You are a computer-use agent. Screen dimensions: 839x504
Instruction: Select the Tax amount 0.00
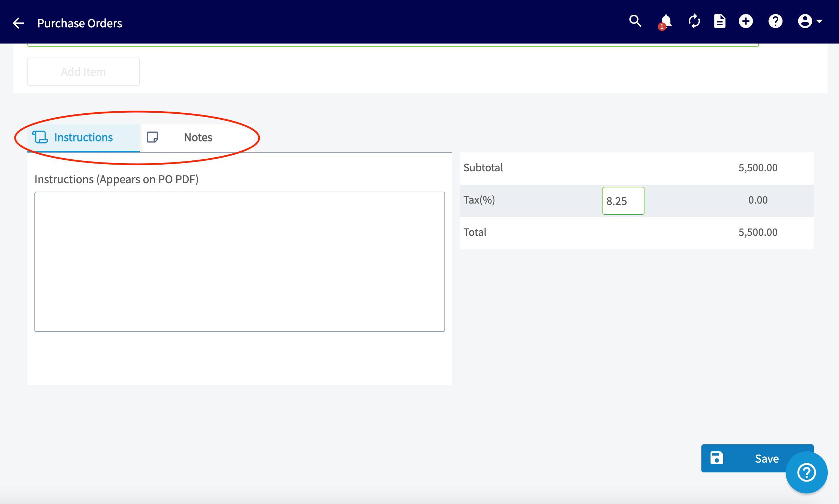pyautogui.click(x=758, y=200)
